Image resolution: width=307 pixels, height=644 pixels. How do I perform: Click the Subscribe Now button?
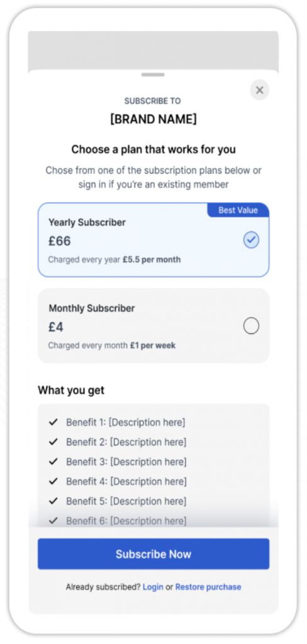point(153,553)
